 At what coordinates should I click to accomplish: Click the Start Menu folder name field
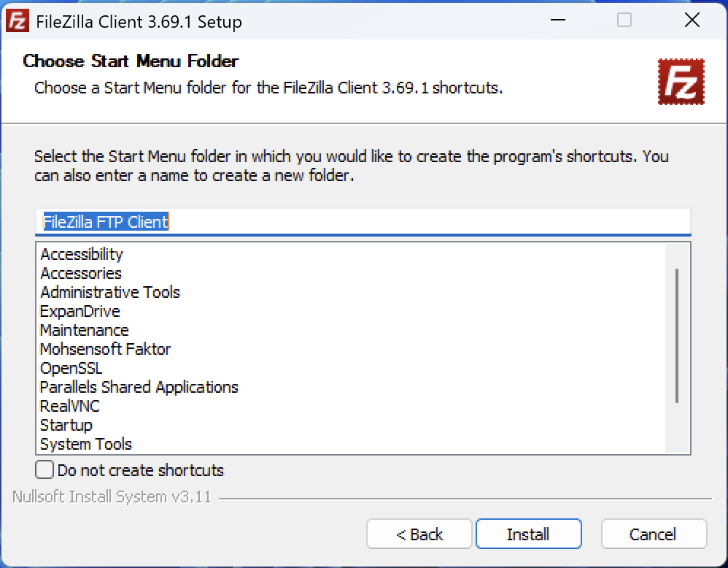(363, 222)
